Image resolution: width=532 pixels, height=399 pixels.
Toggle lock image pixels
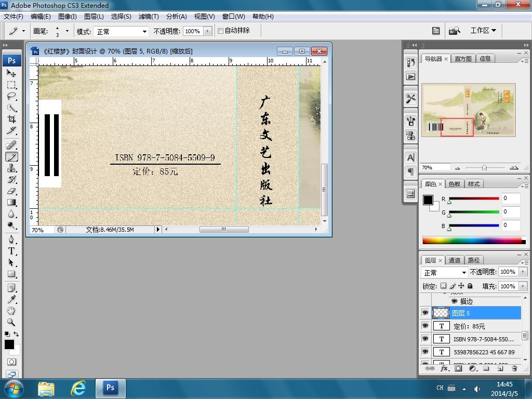click(x=453, y=286)
